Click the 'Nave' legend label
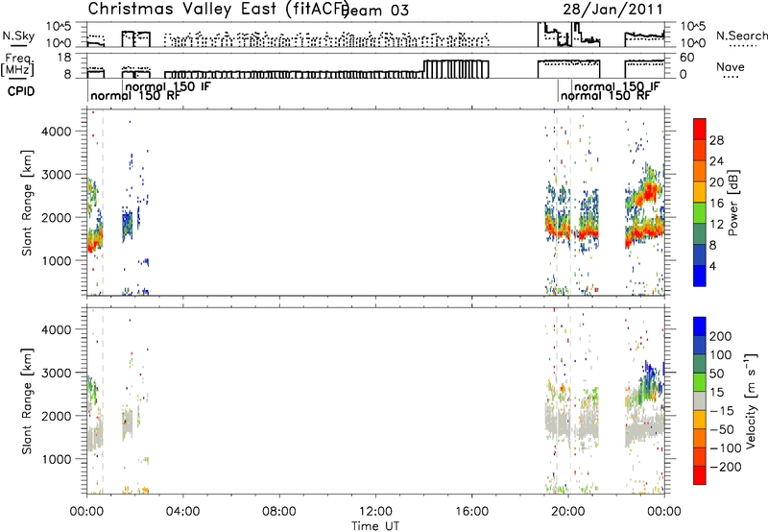The image size is (768, 532). pos(730,66)
